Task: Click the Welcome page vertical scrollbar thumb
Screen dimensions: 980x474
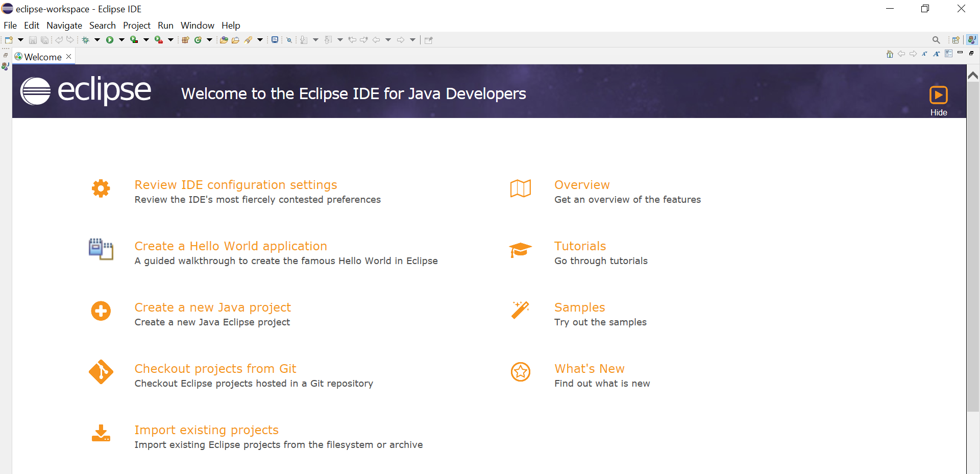Action: click(x=973, y=246)
